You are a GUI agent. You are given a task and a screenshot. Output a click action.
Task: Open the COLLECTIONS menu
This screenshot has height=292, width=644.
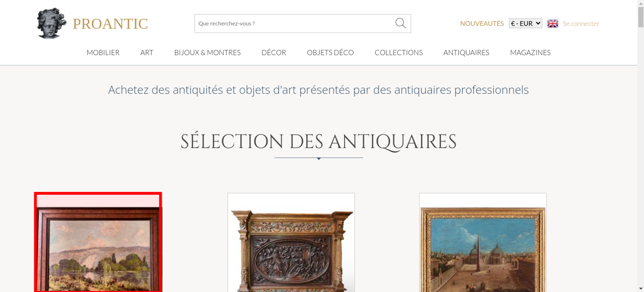[399, 52]
